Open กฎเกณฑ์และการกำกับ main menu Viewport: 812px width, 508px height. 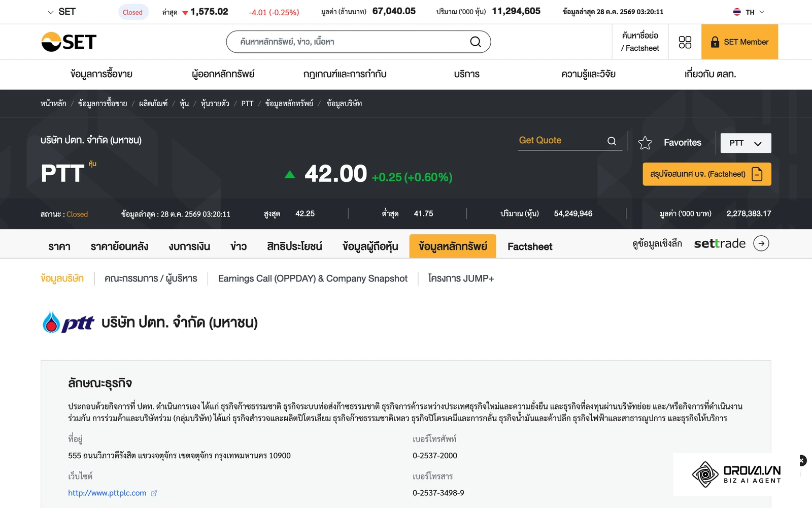(x=345, y=74)
